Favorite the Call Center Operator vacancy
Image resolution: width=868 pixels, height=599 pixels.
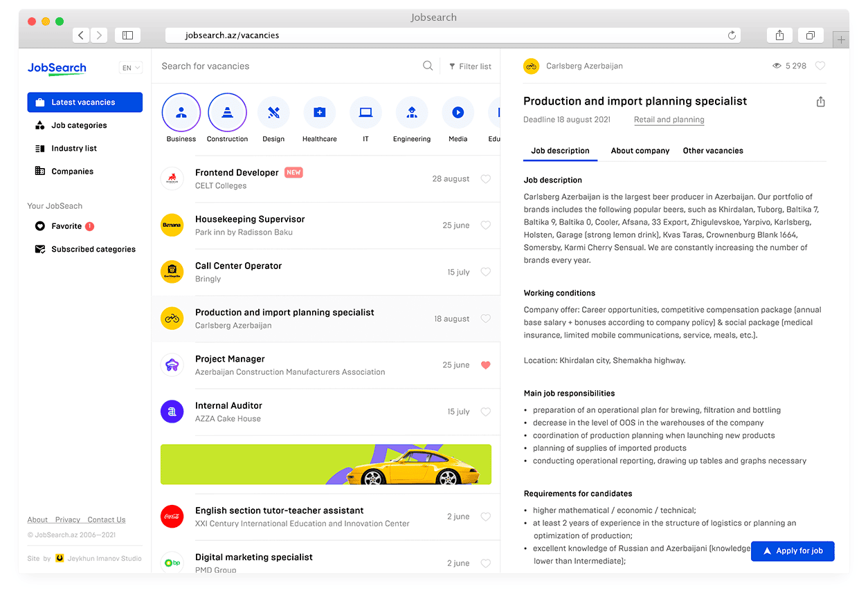485,273
